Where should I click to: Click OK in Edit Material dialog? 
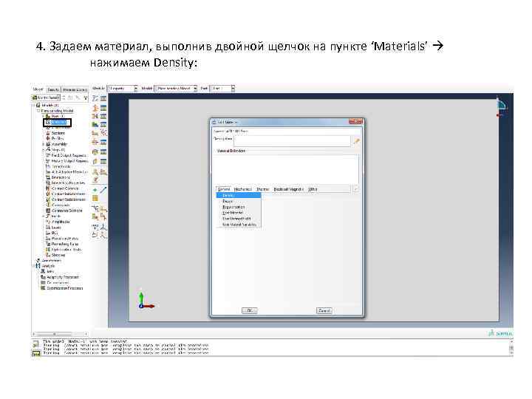pyautogui.click(x=250, y=310)
